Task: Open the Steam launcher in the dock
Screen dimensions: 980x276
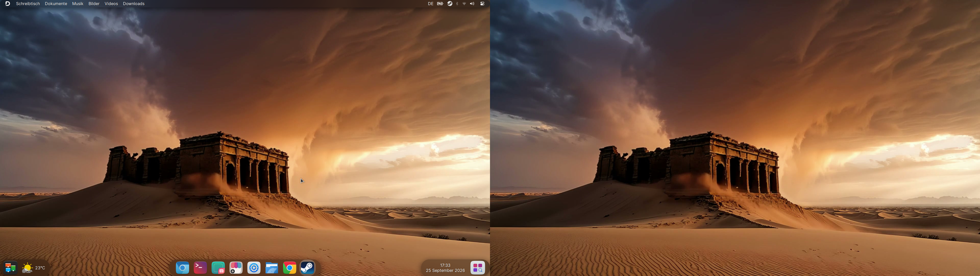Action: click(307, 268)
